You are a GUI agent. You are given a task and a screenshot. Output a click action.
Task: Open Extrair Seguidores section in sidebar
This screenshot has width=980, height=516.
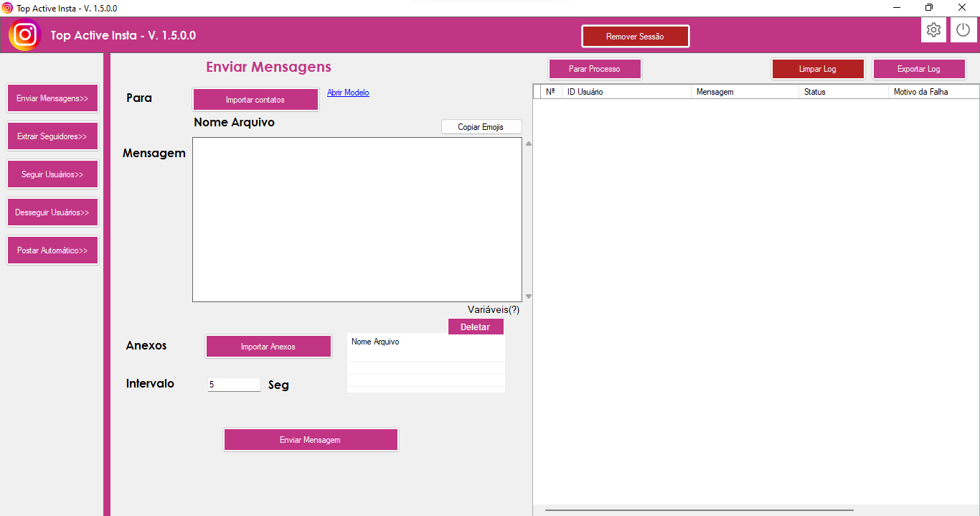pyautogui.click(x=52, y=136)
